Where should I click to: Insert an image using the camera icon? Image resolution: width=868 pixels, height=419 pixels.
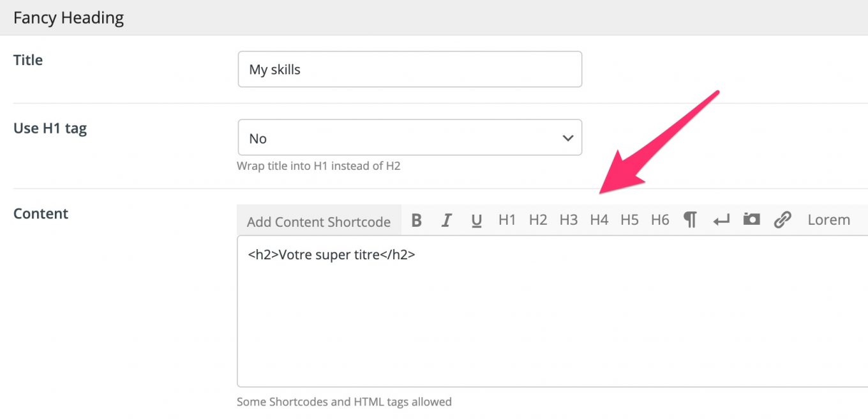[x=751, y=220]
